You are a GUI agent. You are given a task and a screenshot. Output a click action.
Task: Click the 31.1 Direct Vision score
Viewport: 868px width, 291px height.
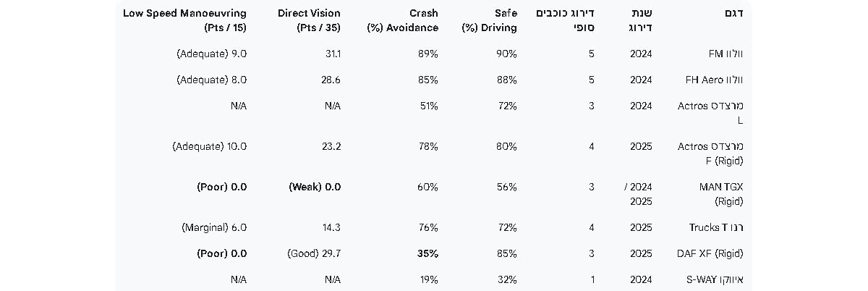(x=333, y=54)
